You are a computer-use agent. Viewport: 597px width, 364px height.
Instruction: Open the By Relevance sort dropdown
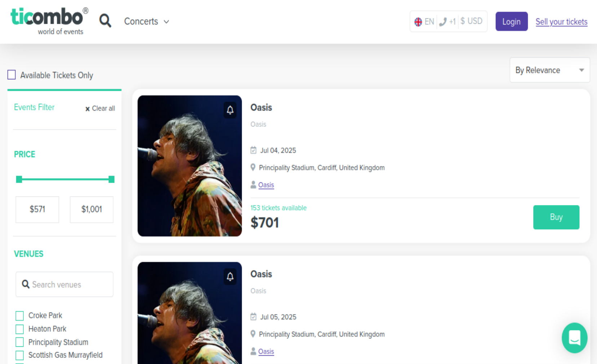[549, 70]
